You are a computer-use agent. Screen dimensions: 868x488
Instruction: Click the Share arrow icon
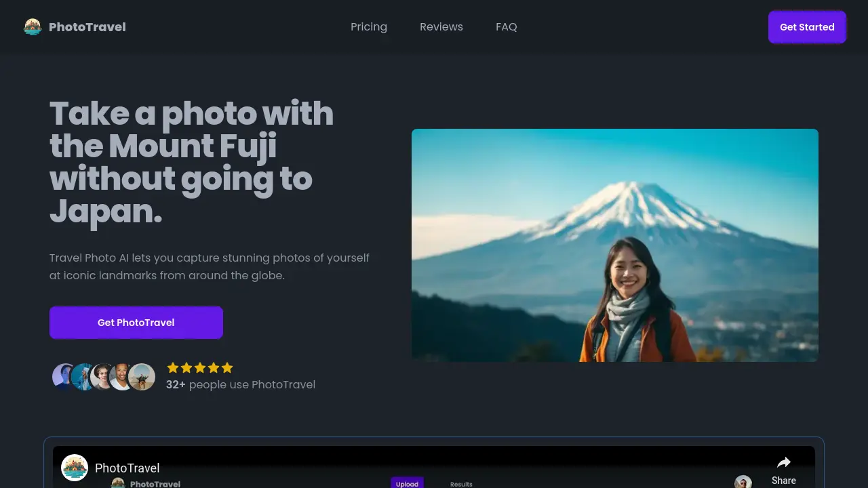click(784, 462)
